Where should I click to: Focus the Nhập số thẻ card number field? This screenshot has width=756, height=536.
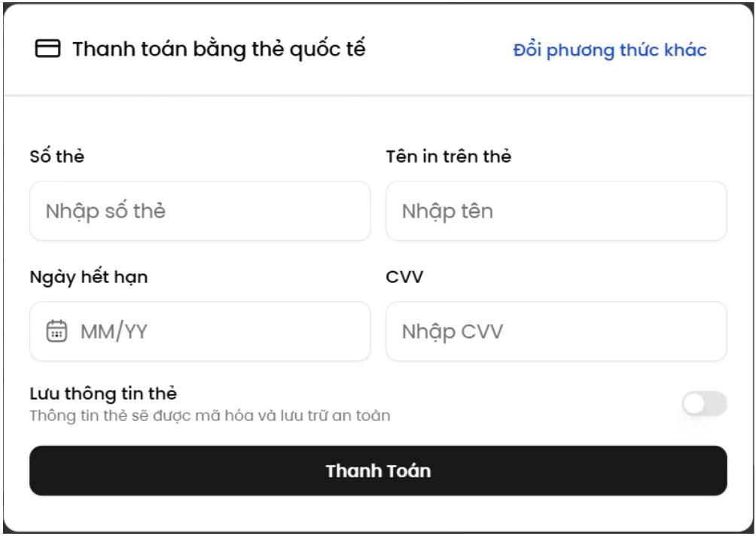click(200, 211)
